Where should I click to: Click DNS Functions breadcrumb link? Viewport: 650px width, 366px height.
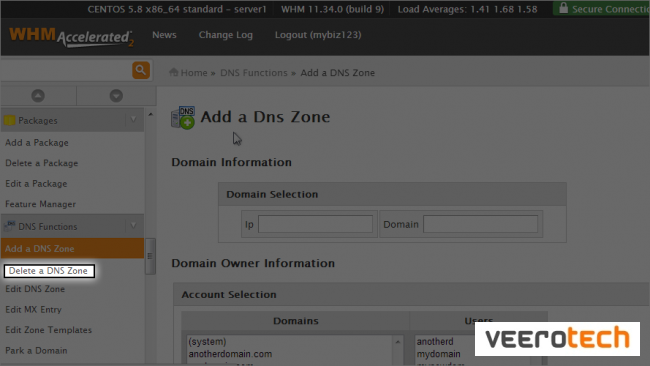click(254, 73)
